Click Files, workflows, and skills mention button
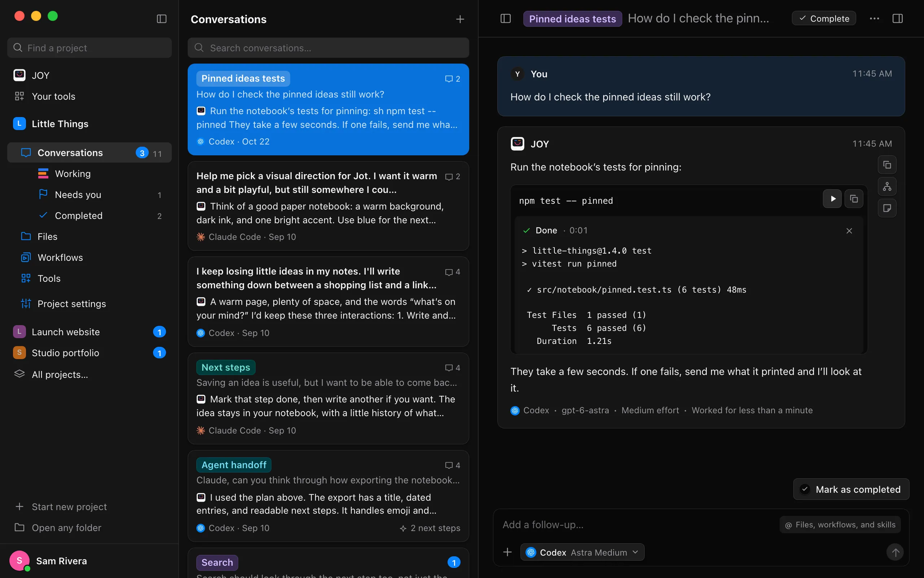The width and height of the screenshot is (924, 578). (x=840, y=525)
